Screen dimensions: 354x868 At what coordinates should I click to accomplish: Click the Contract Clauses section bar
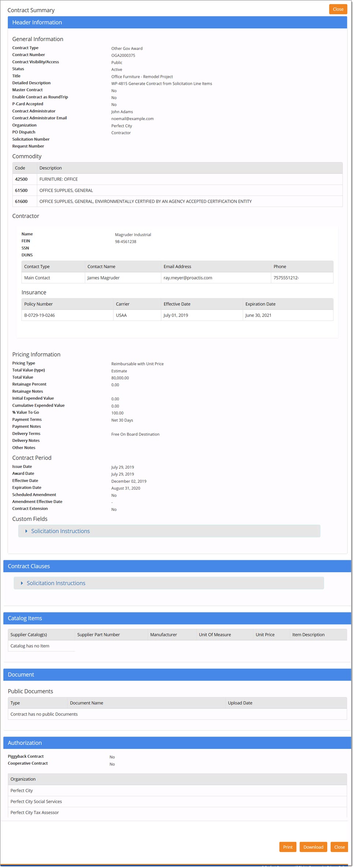(177, 566)
